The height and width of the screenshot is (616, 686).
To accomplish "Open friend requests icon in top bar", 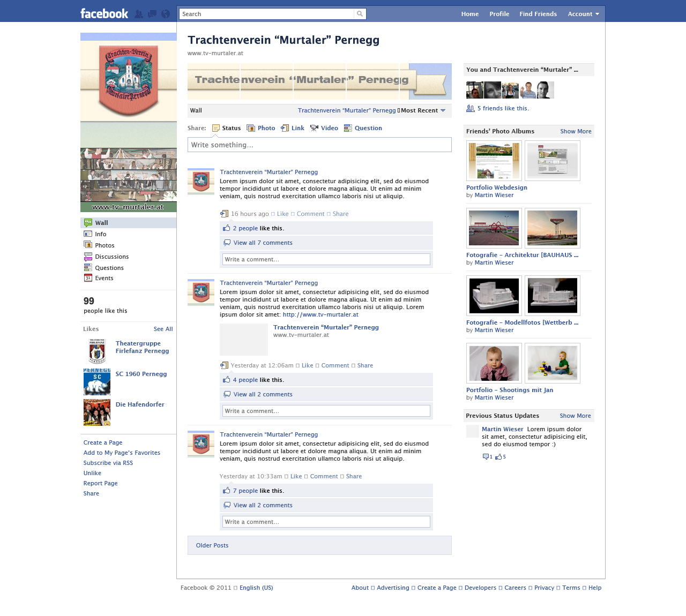I will click(139, 14).
